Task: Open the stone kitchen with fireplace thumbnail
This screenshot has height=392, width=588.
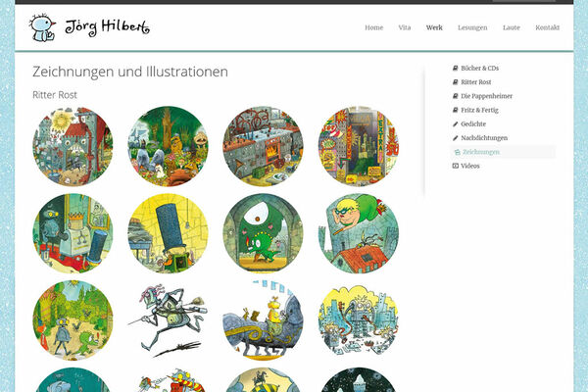Action: (x=264, y=146)
